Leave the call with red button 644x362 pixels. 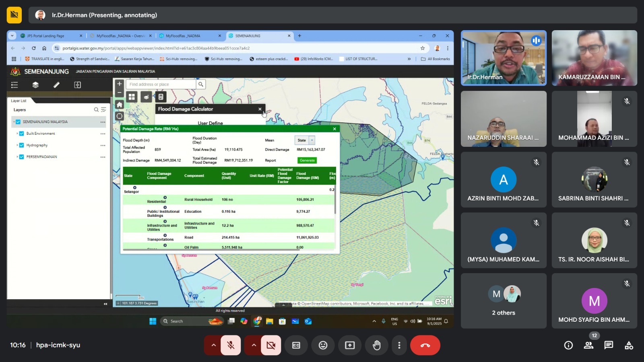pos(425,345)
